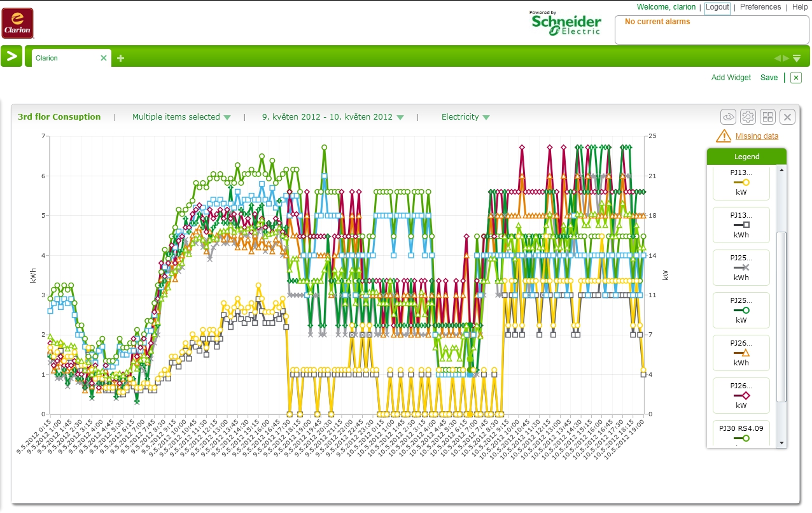Open Preferences from top menu
The image size is (812, 513).
pyautogui.click(x=760, y=7)
